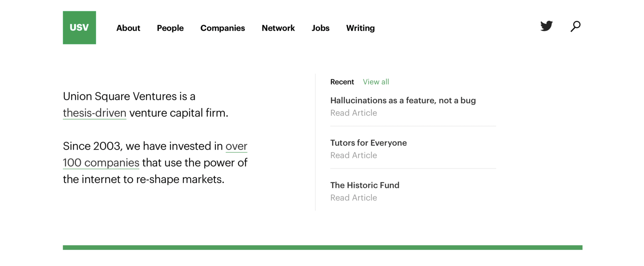This screenshot has width=644, height=266.
Task: Click Read Article under Hallucinations post
Action: point(353,113)
